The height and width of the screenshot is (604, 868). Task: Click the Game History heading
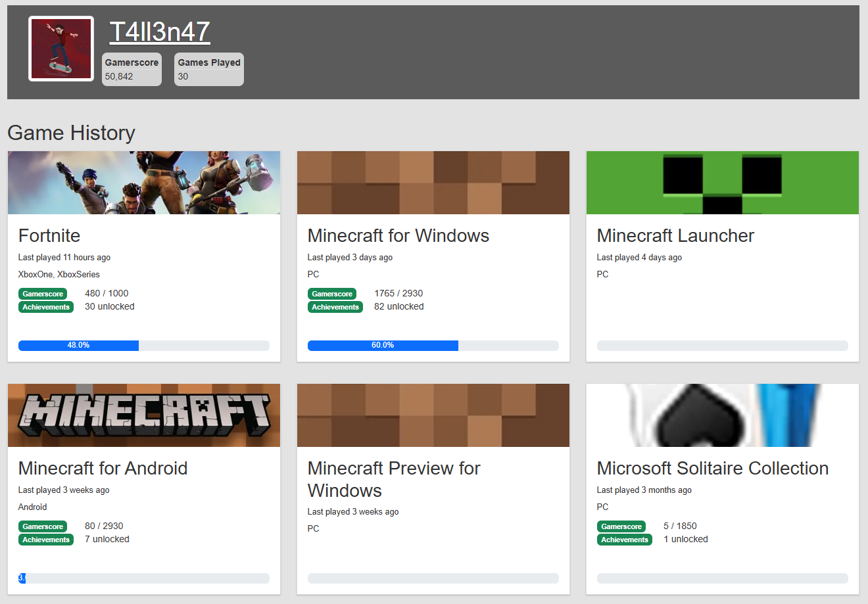71,133
